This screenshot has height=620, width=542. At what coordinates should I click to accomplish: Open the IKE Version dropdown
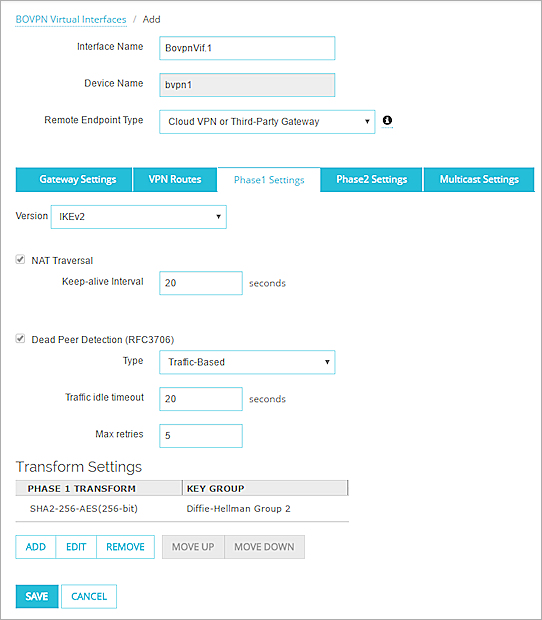(x=139, y=217)
